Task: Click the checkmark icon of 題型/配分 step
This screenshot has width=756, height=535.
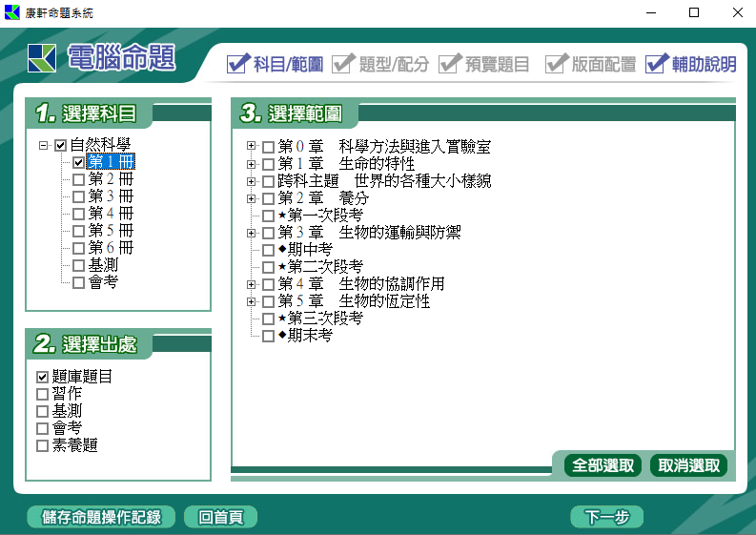Action: 344,64
